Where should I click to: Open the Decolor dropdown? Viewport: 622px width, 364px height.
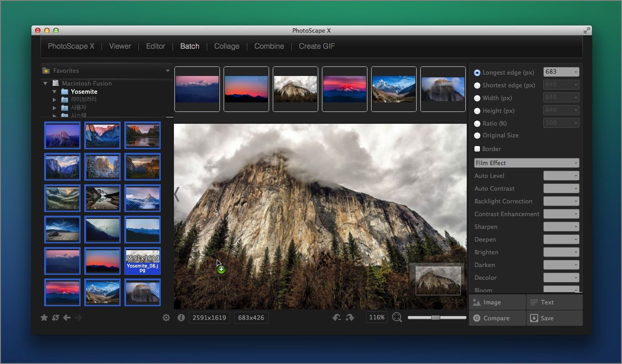561,278
